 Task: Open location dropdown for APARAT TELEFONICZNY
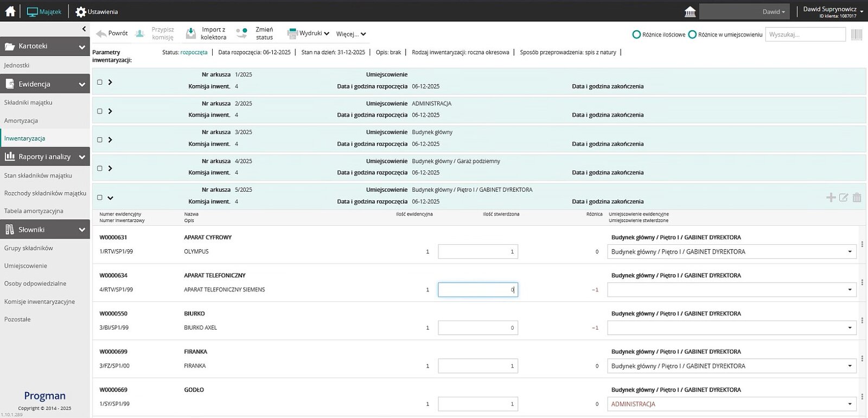[x=850, y=290]
